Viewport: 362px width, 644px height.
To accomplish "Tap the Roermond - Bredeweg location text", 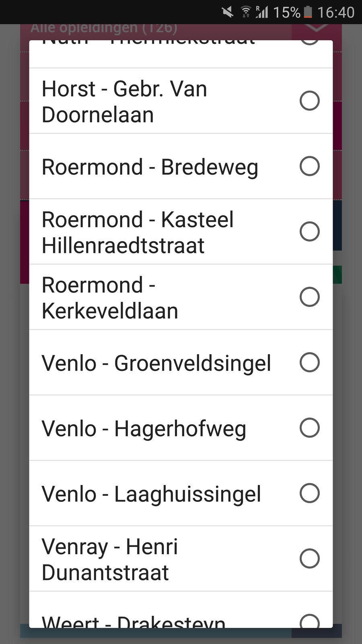I will [150, 167].
